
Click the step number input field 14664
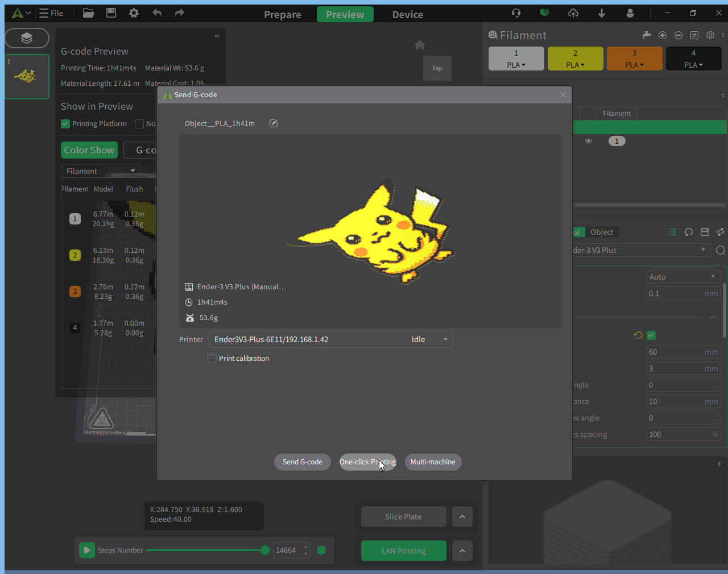(287, 550)
